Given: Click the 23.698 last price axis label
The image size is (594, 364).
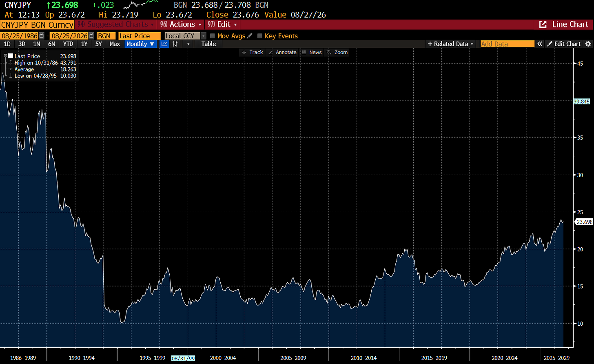Looking at the screenshot, I should 584,222.
